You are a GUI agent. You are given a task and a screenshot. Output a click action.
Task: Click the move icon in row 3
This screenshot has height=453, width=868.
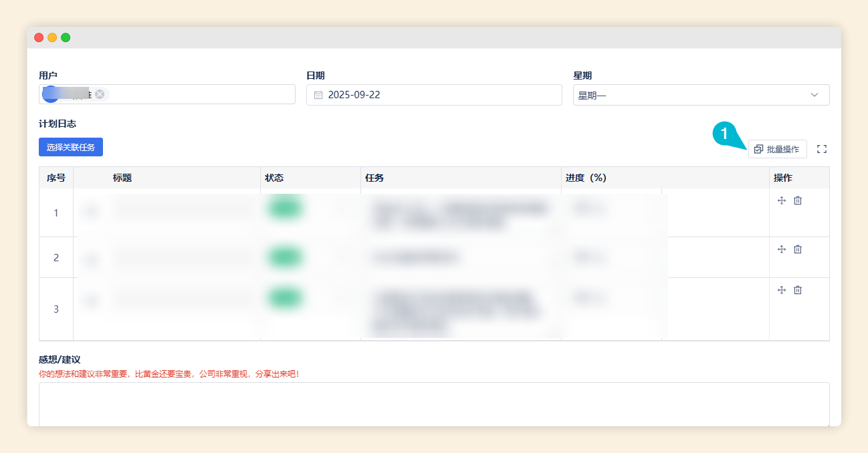[x=782, y=290]
